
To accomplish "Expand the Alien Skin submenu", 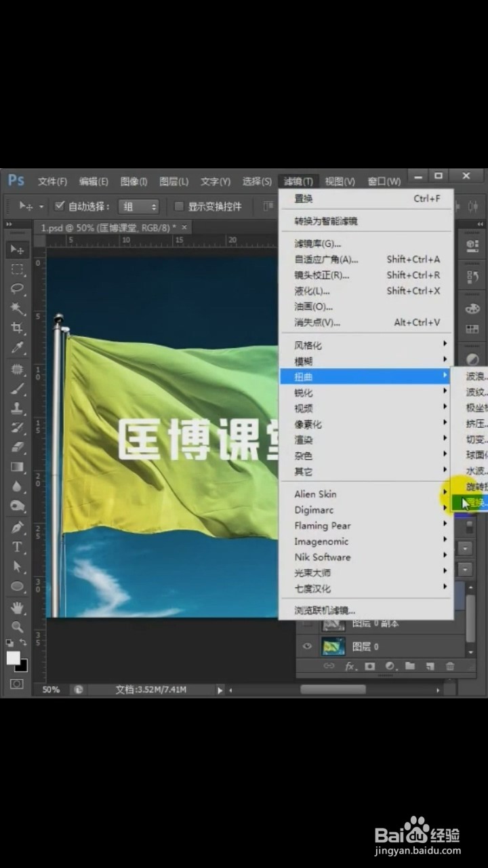I will click(x=367, y=494).
